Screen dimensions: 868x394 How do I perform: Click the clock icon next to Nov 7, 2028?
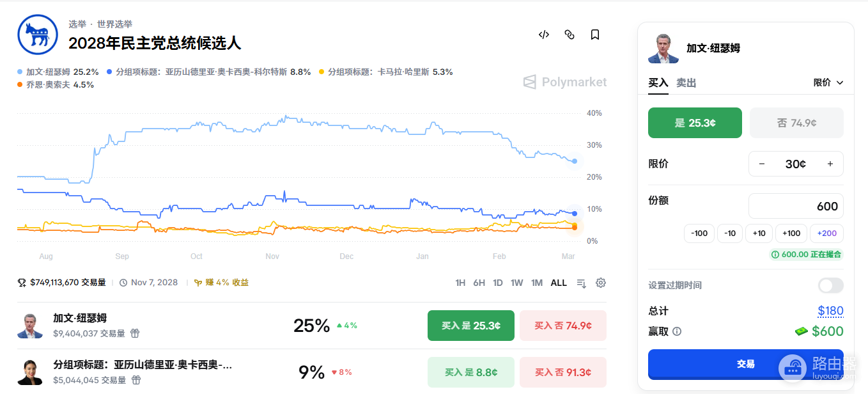tap(123, 282)
